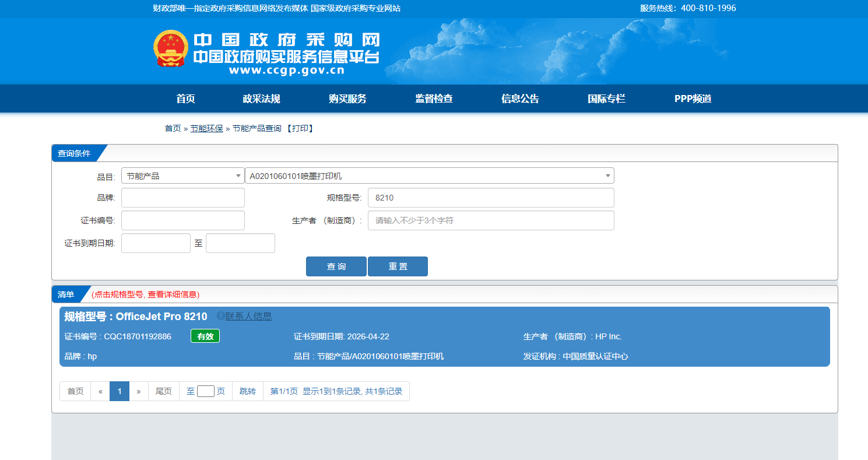Click certificate number CQC18701192886 text

[x=138, y=336]
